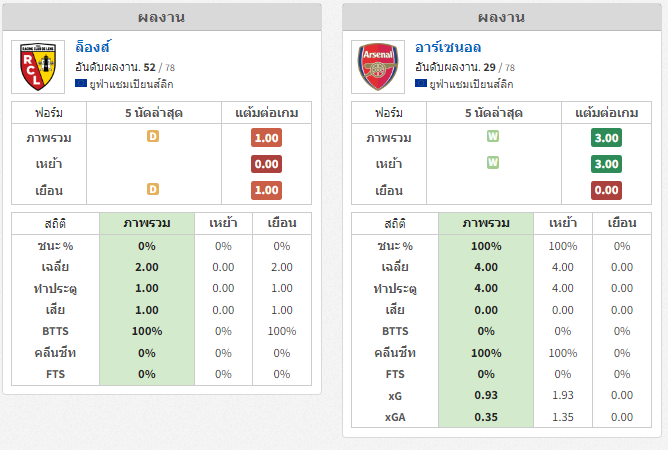Click EU flag beside Lens competition name
Image resolution: width=668 pixels, height=450 pixels.
[x=81, y=84]
